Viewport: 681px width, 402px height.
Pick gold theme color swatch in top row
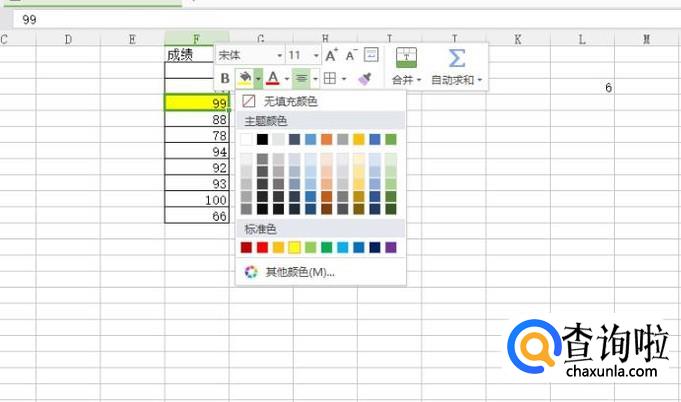click(x=359, y=139)
